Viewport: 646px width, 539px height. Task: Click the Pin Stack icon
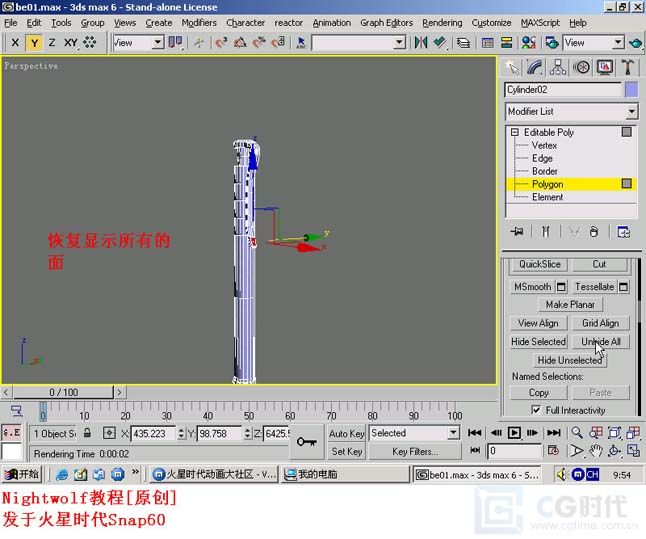point(517,231)
